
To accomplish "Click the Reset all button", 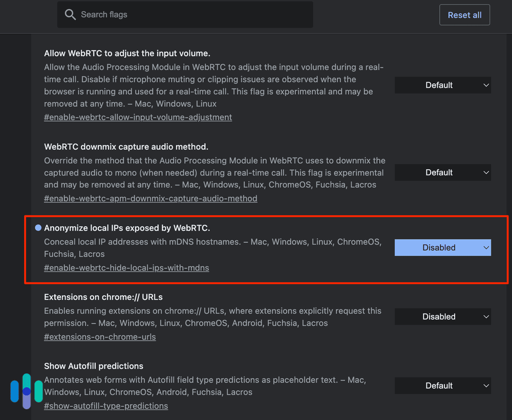I will (x=464, y=14).
